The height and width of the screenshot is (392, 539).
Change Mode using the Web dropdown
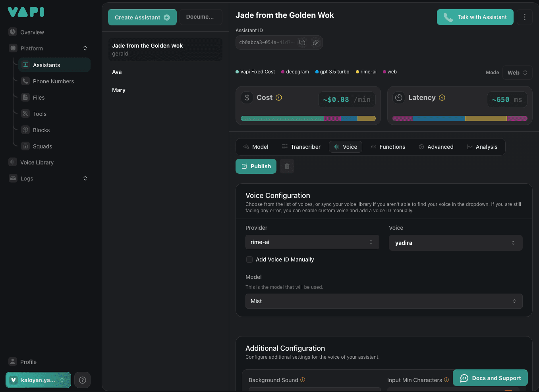pyautogui.click(x=517, y=73)
